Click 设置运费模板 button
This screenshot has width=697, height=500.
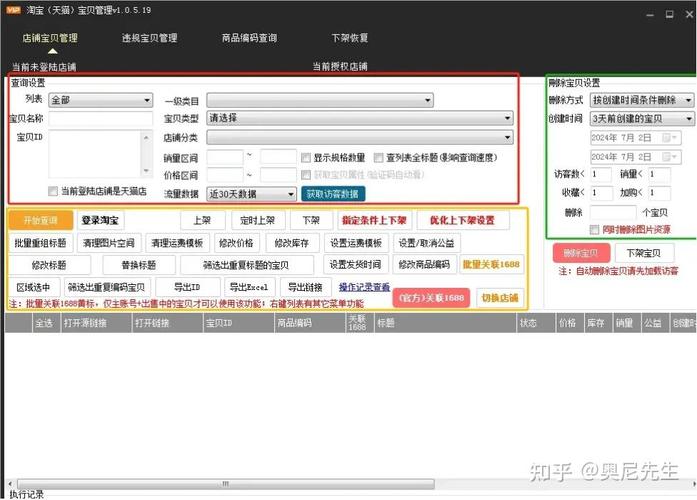(357, 243)
